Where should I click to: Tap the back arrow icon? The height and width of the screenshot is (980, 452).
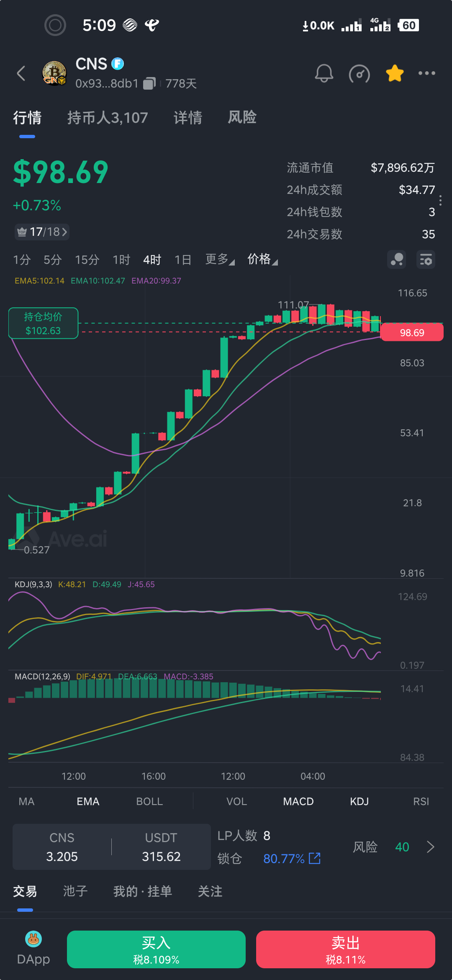[21, 73]
